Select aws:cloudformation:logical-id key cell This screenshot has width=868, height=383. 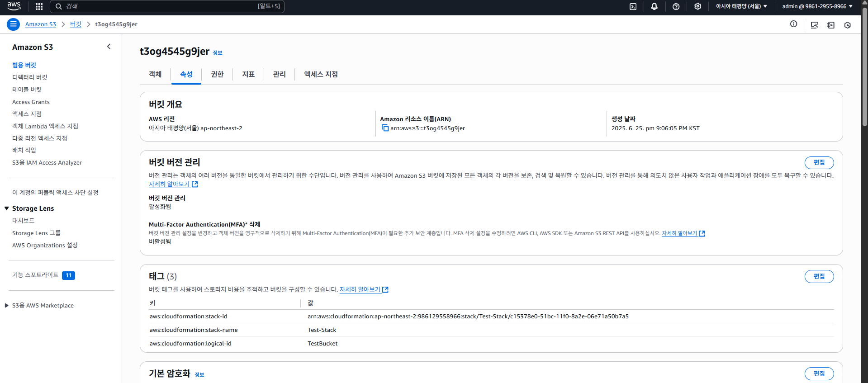(x=190, y=344)
